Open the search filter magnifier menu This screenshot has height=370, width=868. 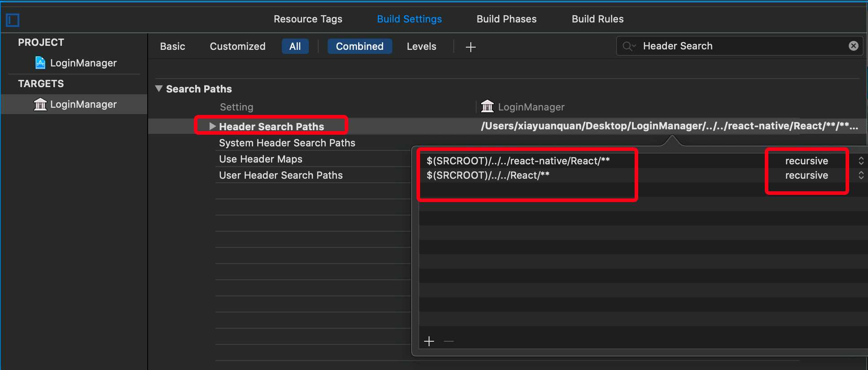pos(629,46)
